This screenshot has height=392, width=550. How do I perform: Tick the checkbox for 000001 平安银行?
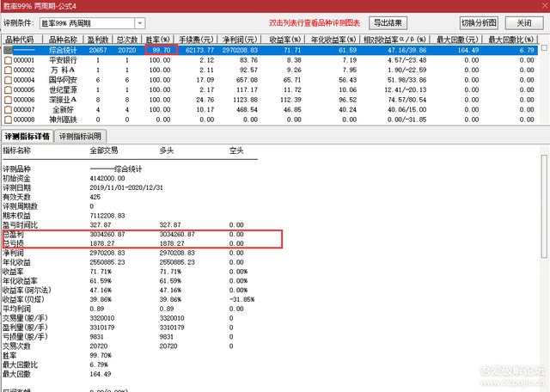pos(8,60)
